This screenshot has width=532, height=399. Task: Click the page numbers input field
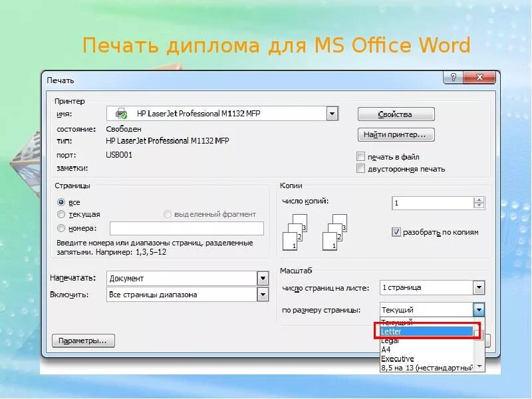[187, 228]
